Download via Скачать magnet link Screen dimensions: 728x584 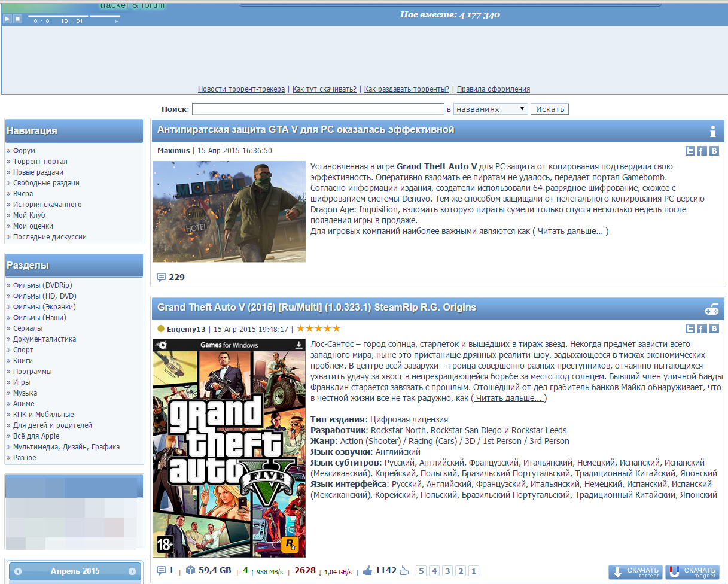pyautogui.click(x=692, y=572)
